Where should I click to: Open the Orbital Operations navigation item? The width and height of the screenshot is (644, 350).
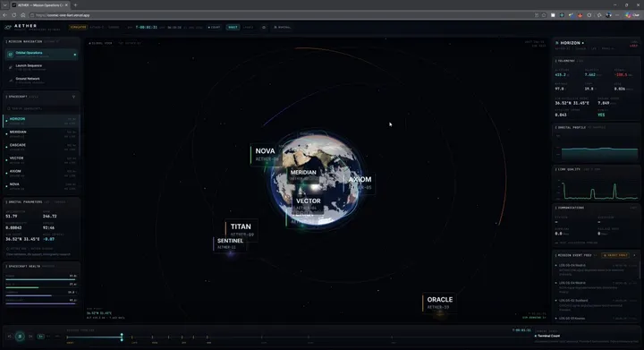point(41,55)
